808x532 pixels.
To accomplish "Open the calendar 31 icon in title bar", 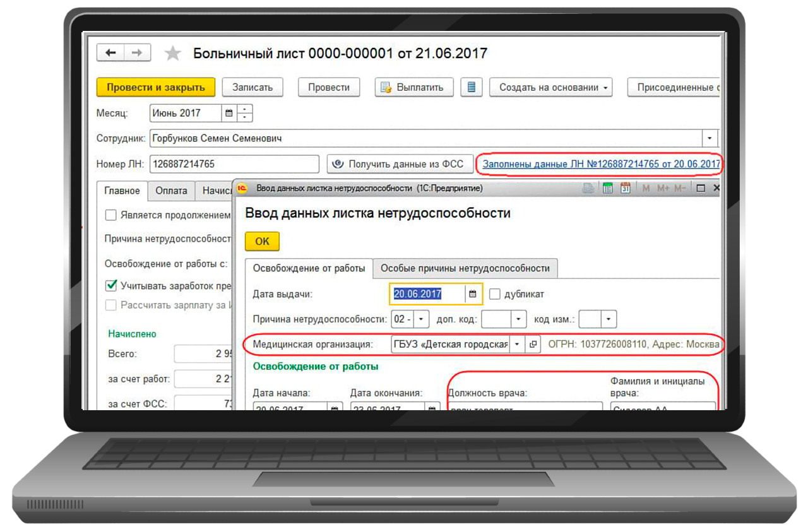I will [626, 188].
